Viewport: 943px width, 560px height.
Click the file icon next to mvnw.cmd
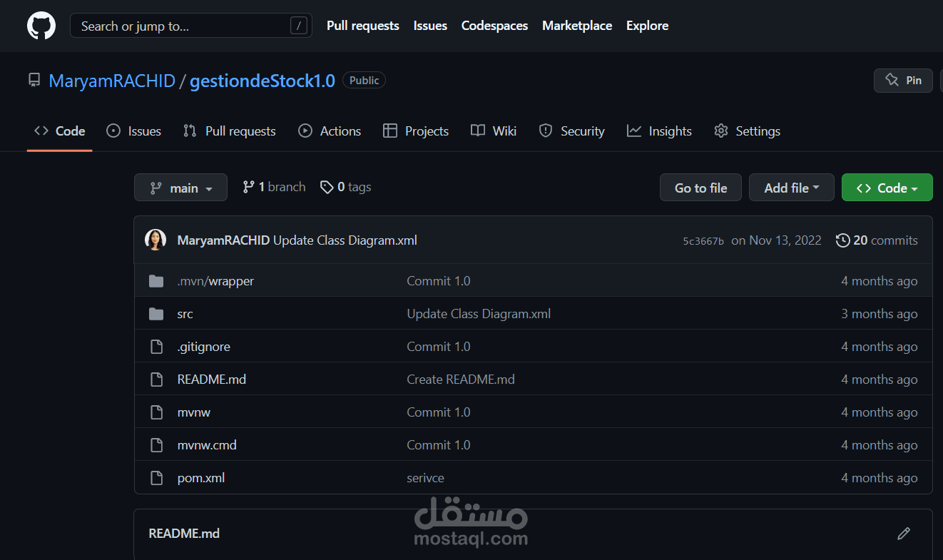tap(156, 445)
